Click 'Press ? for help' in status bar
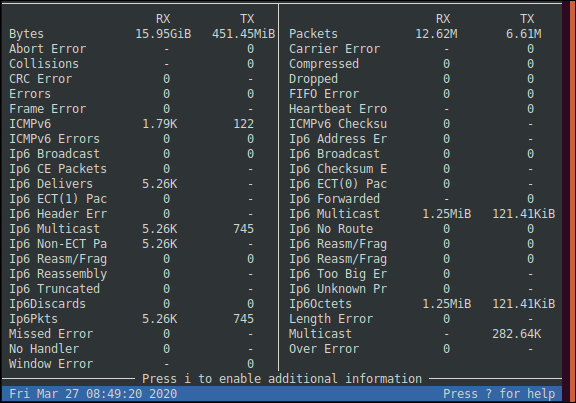 coord(499,394)
